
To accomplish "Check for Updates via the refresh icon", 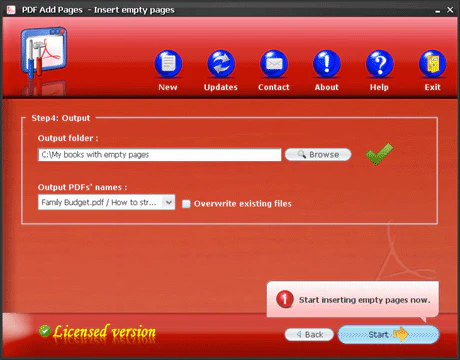I will tap(221, 64).
